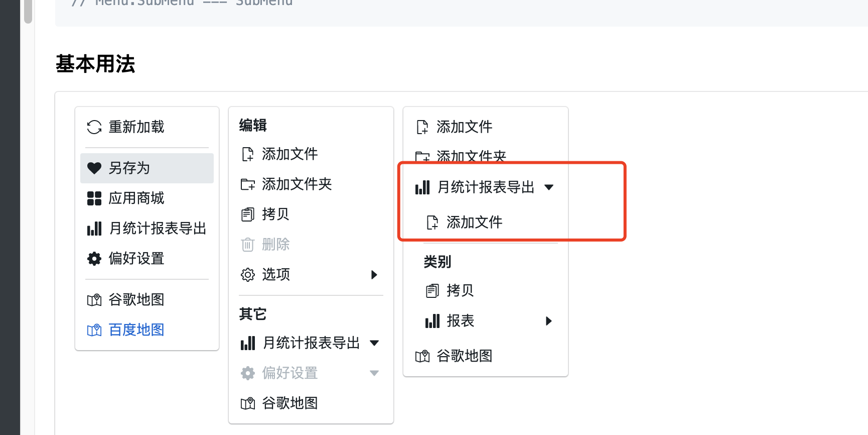Click the grid icon beside 应用商城
This screenshot has width=868, height=435.
[x=94, y=198]
